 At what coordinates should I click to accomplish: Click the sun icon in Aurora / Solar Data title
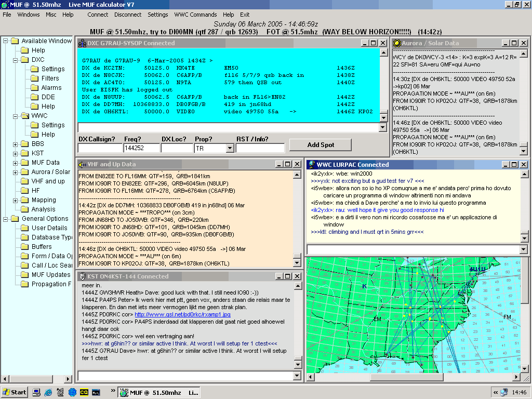397,43
